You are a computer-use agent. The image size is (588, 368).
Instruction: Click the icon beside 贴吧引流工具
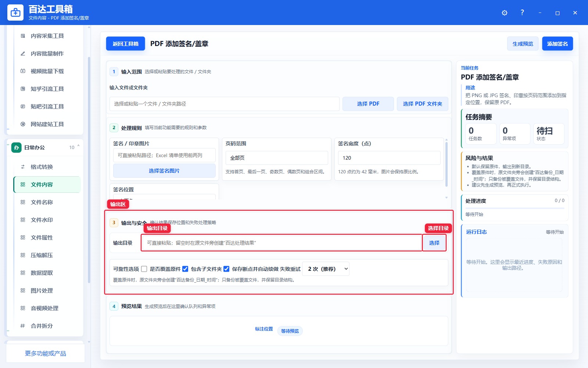tap(23, 106)
